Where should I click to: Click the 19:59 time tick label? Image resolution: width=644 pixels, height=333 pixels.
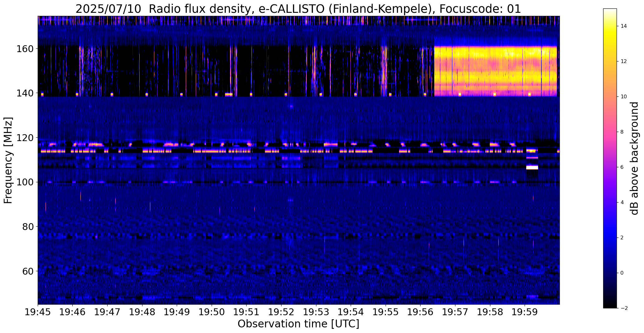point(525,312)
